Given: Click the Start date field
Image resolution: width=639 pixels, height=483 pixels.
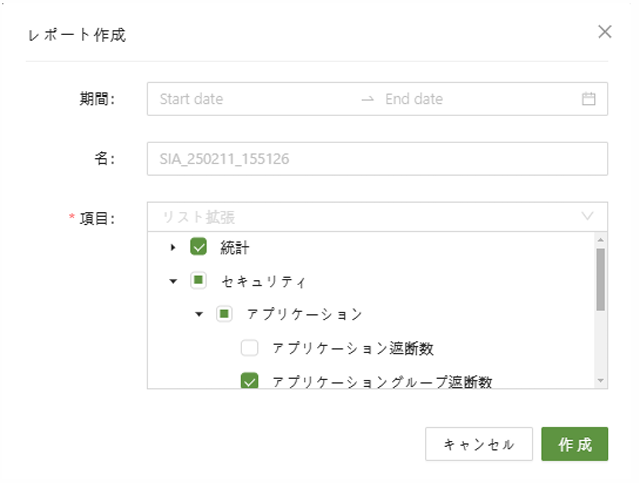Looking at the screenshot, I should point(250,99).
